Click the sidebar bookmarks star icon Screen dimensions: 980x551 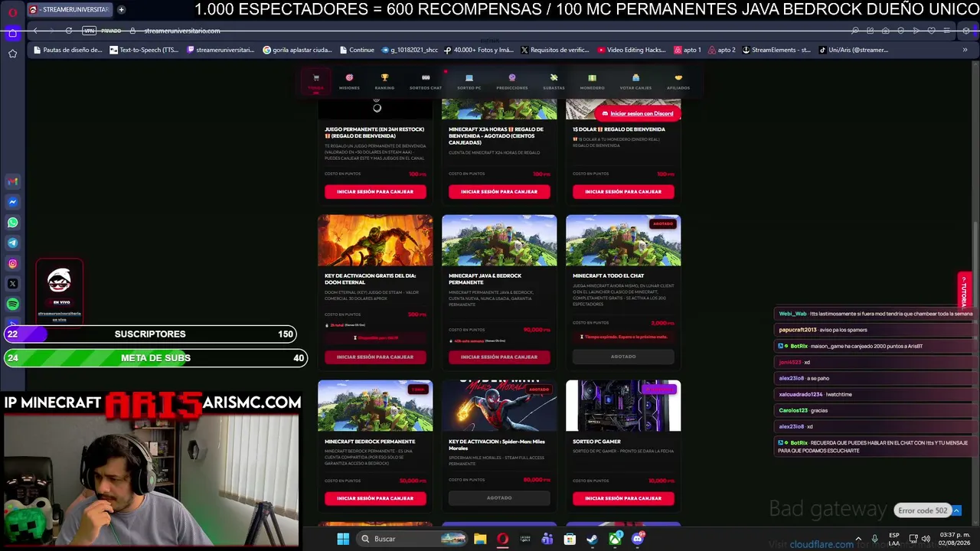click(x=12, y=54)
